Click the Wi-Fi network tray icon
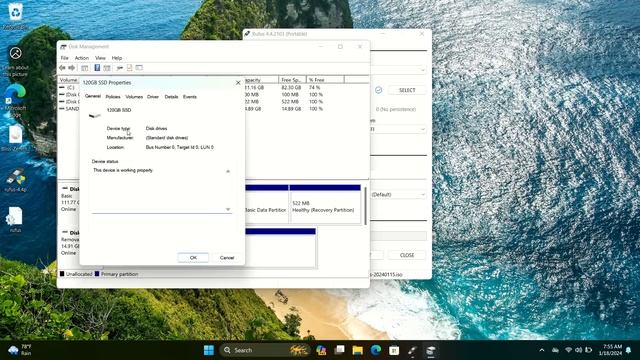 click(568, 350)
